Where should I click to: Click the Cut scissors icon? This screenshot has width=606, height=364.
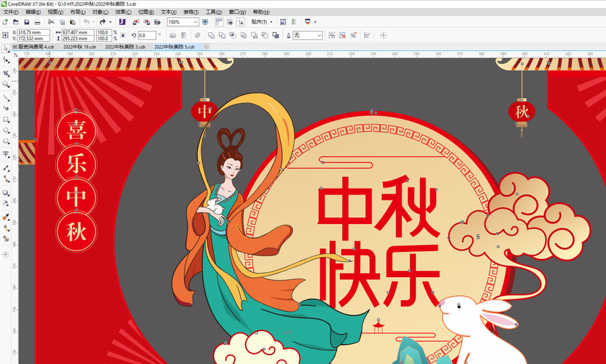click(51, 22)
